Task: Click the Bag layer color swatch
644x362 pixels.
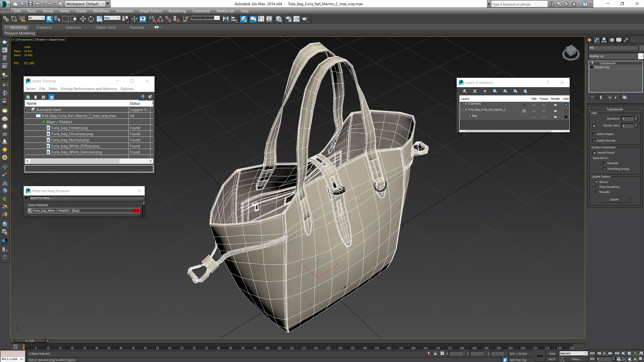Action: pos(566,117)
